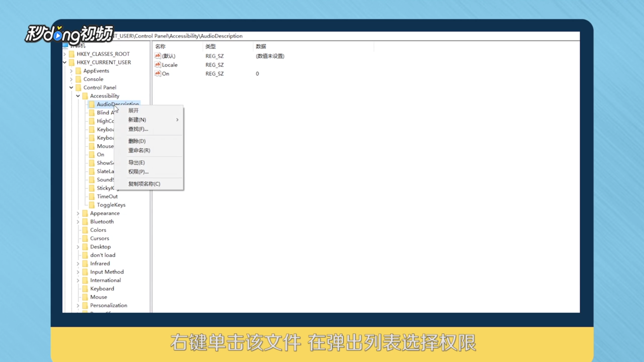
Task: Select 权限(P) from the context menu
Action: [x=138, y=172]
